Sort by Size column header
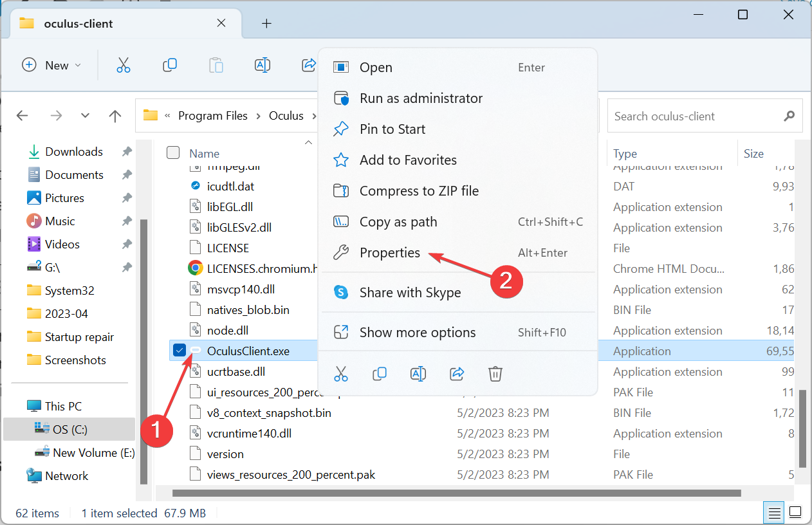Image resolution: width=812 pixels, height=525 pixels. 753,153
